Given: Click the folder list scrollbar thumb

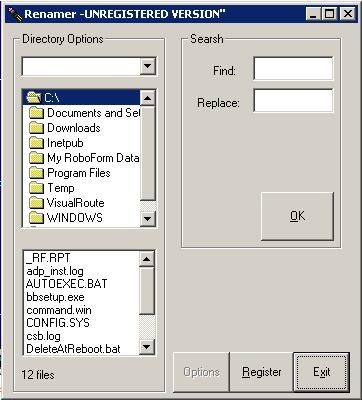Looking at the screenshot, I should coord(148,153).
